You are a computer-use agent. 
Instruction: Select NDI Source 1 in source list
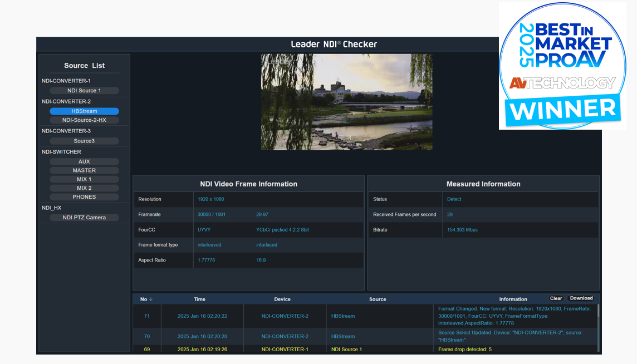(84, 91)
